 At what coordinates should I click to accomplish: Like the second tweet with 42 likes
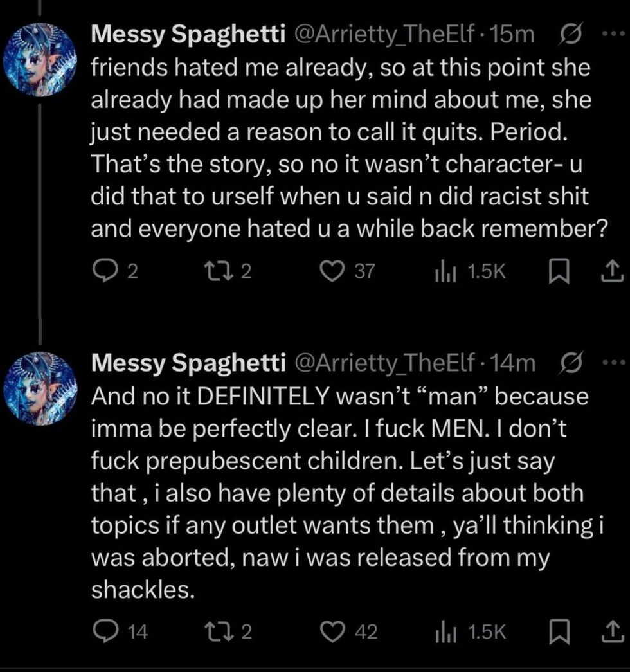point(334,633)
